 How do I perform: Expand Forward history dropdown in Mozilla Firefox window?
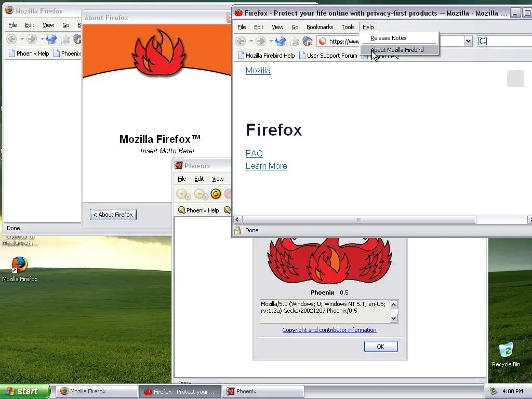coord(42,39)
